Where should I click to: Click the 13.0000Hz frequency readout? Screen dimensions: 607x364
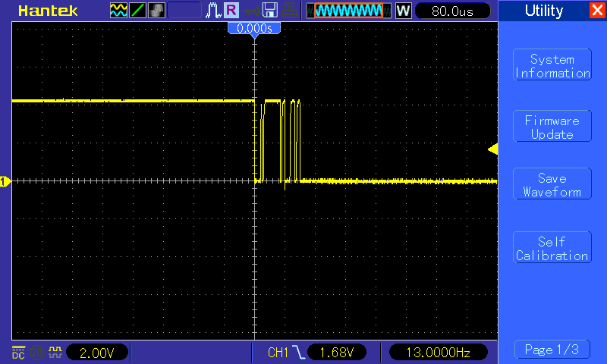click(x=438, y=353)
